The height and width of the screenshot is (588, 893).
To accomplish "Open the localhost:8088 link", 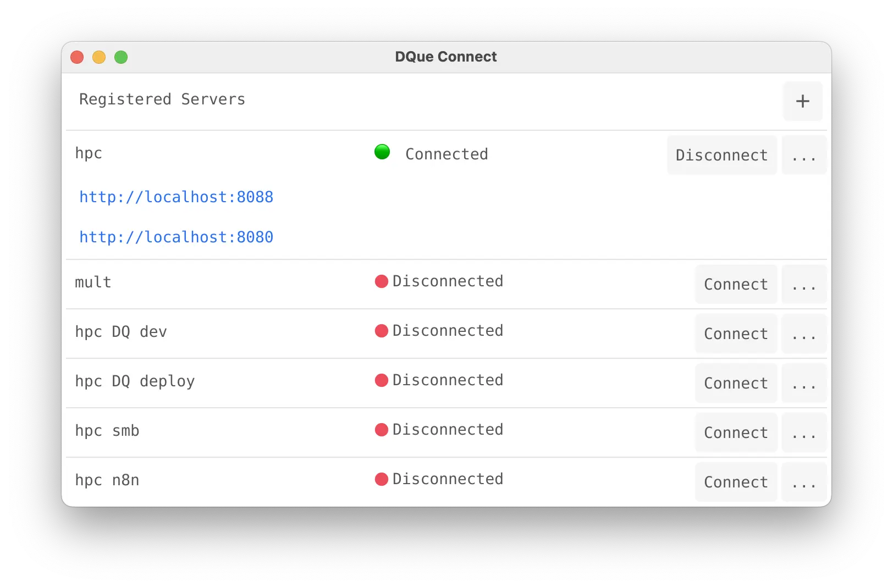I will 176,197.
